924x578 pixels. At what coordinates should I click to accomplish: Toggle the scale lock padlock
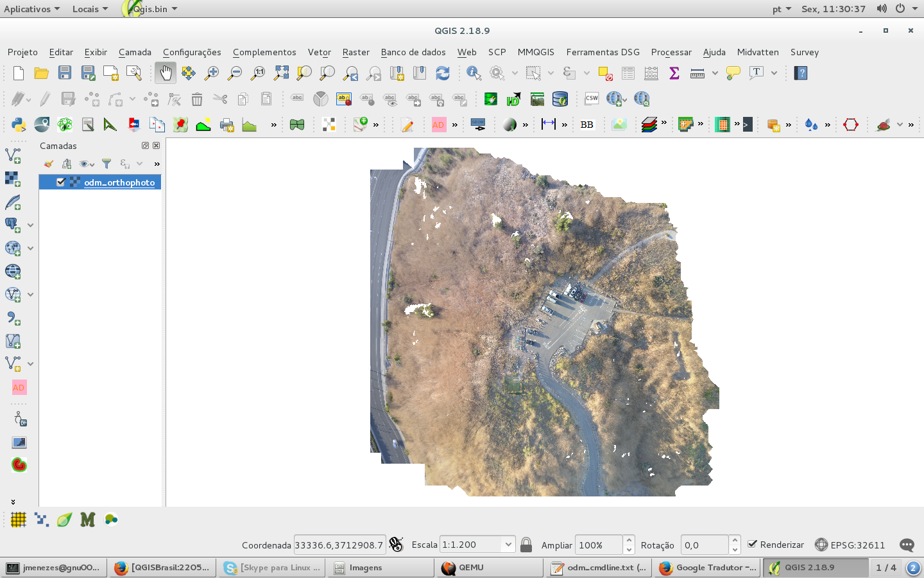pos(526,545)
